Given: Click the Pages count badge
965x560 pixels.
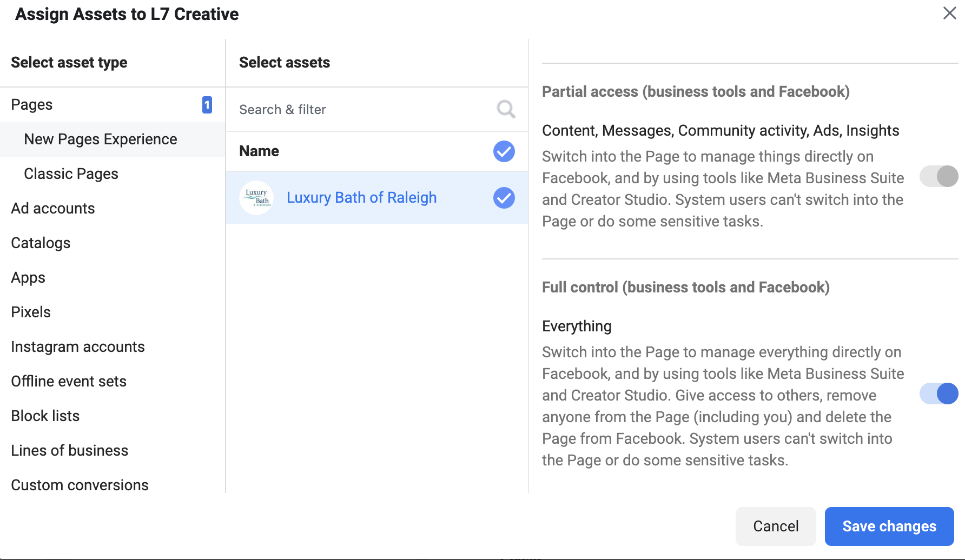Looking at the screenshot, I should click(x=206, y=105).
